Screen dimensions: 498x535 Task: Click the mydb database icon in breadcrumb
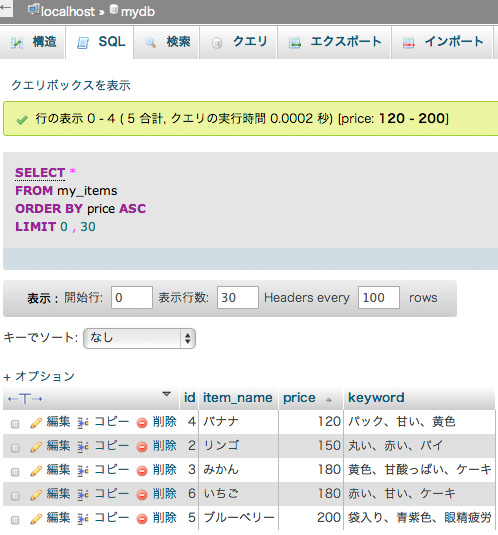[114, 10]
